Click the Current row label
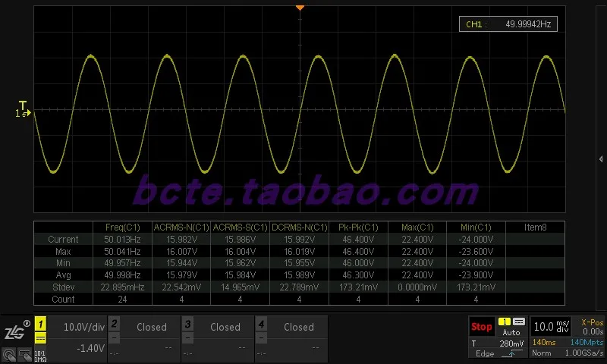607x364 pixels. (63, 240)
